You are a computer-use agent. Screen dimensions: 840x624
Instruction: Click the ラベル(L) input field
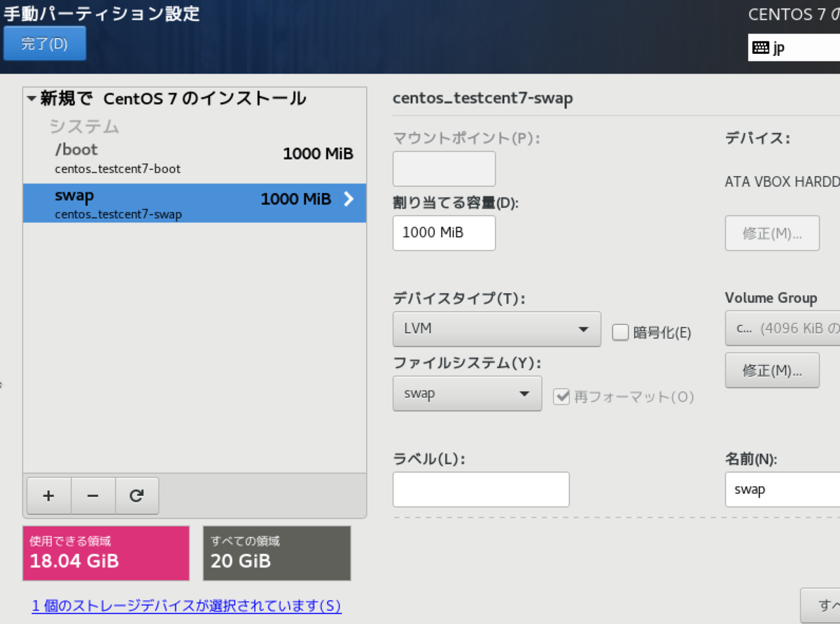click(481, 490)
